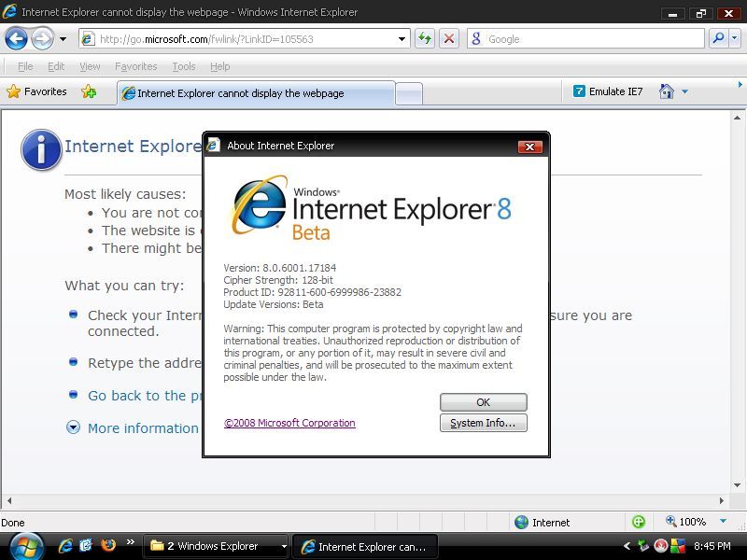
Task: Open the ©2008 Microsoft Corporation link
Action: [x=289, y=423]
